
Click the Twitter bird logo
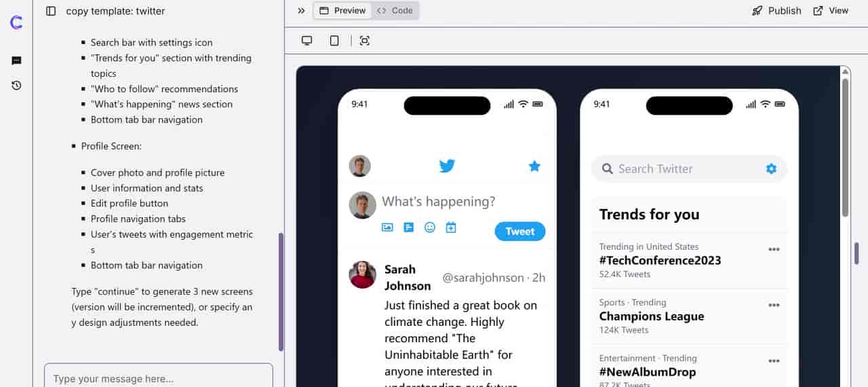[x=447, y=166]
